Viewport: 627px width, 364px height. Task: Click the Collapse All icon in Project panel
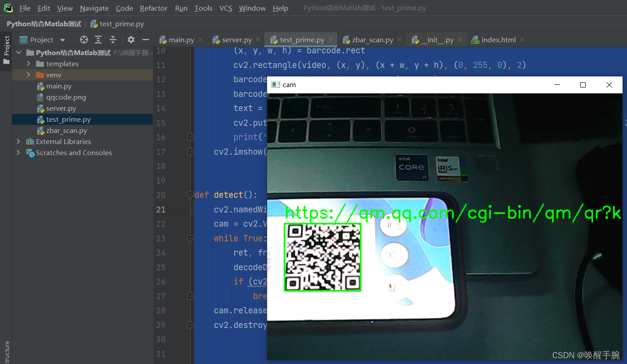[113, 40]
